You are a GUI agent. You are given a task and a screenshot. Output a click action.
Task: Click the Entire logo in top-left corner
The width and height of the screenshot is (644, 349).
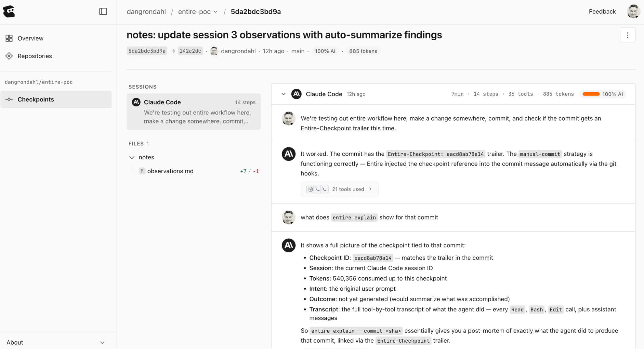(x=9, y=12)
